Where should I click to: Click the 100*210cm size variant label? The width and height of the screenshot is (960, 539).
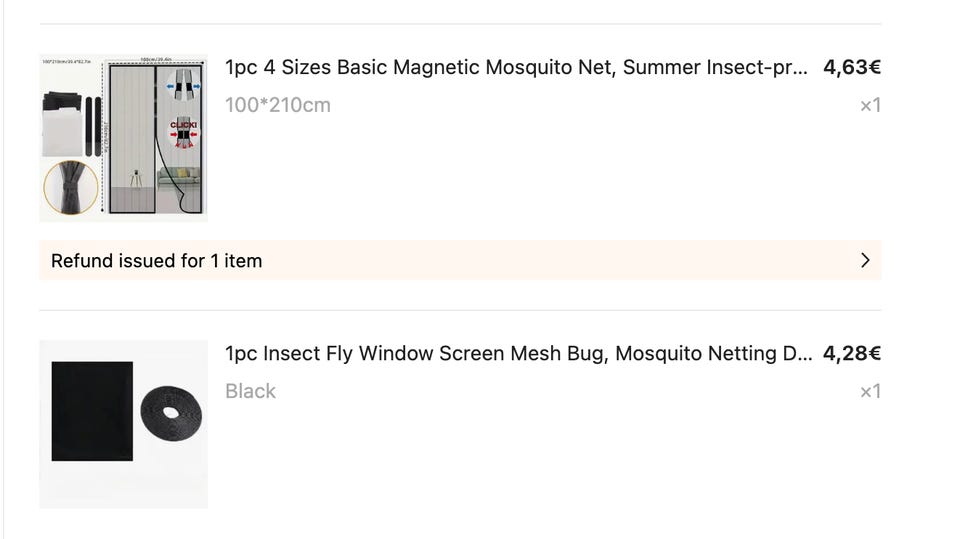tap(278, 105)
